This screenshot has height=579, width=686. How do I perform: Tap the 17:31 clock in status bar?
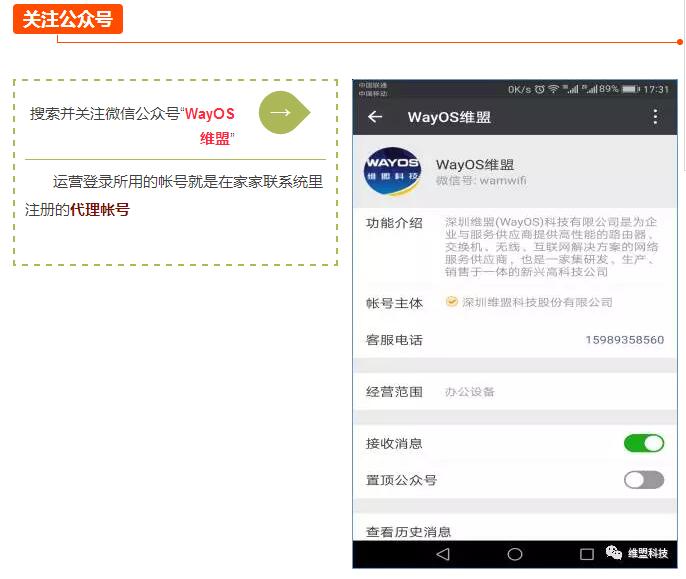click(656, 89)
